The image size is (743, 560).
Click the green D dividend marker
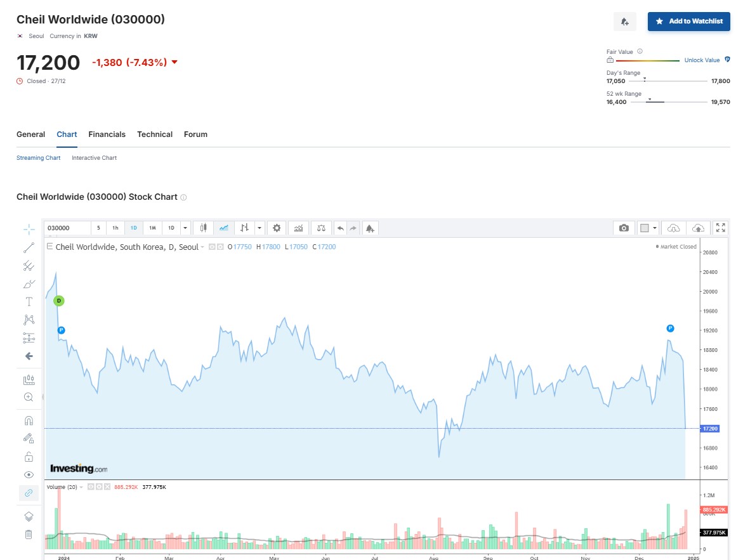pyautogui.click(x=59, y=301)
